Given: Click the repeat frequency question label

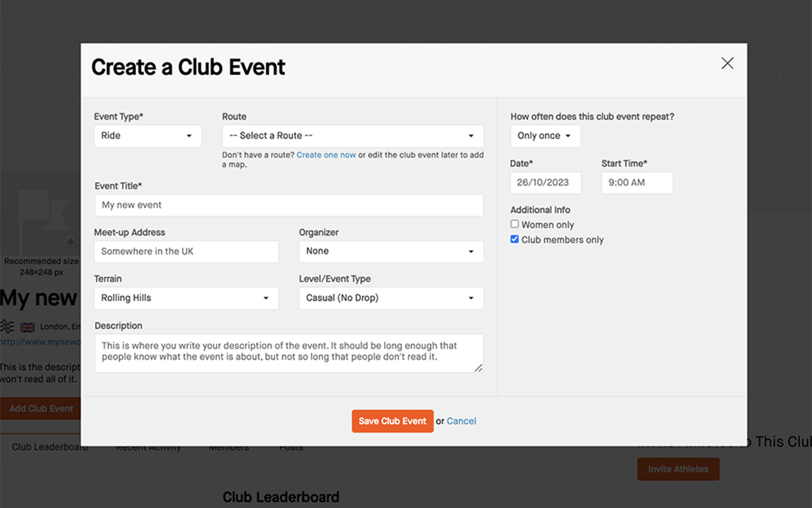Looking at the screenshot, I should (x=593, y=117).
